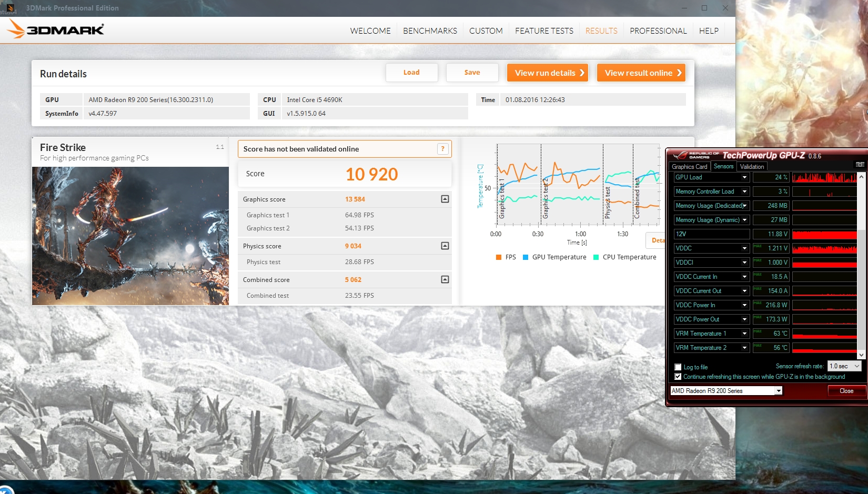Open the VDDC sensor dropdown

pos(744,248)
